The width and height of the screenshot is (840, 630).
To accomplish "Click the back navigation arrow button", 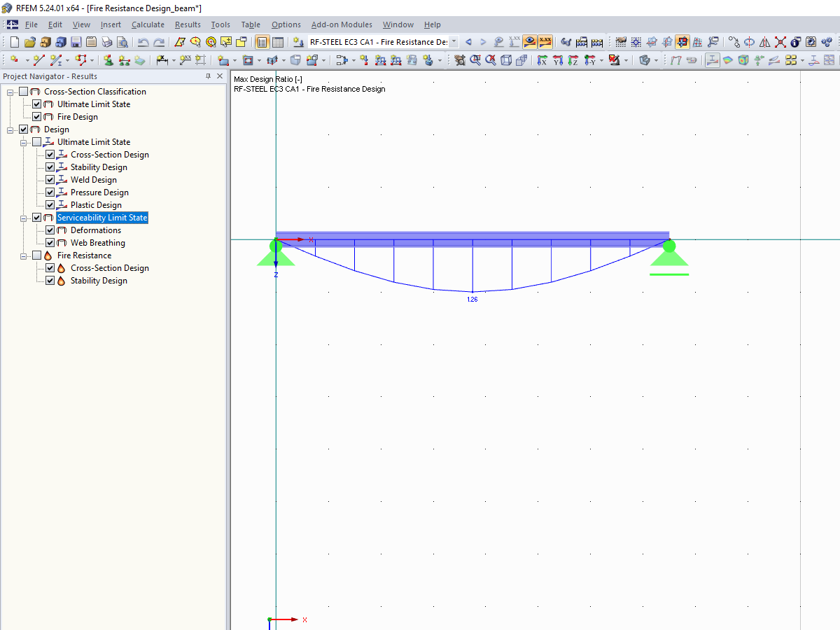I will point(468,41).
